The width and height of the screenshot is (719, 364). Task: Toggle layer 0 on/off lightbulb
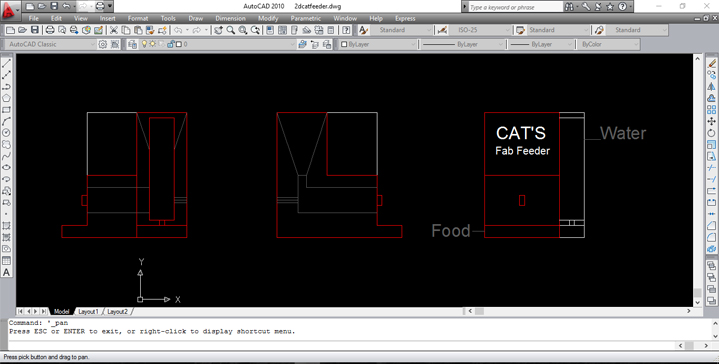coord(144,44)
